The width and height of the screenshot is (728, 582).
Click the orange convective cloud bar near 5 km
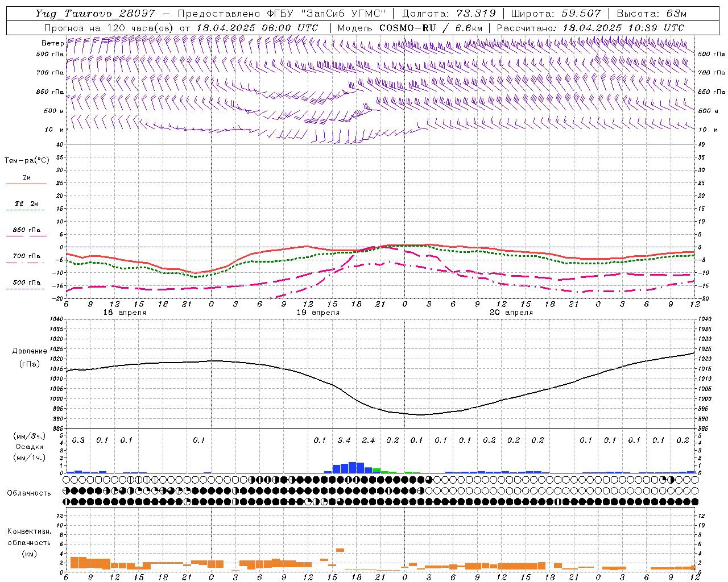[340, 550]
